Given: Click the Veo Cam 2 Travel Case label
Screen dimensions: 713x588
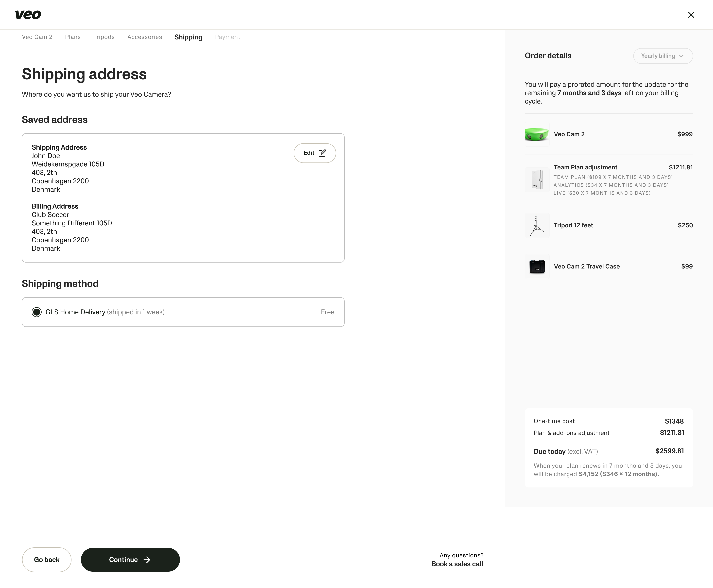Looking at the screenshot, I should tap(587, 267).
